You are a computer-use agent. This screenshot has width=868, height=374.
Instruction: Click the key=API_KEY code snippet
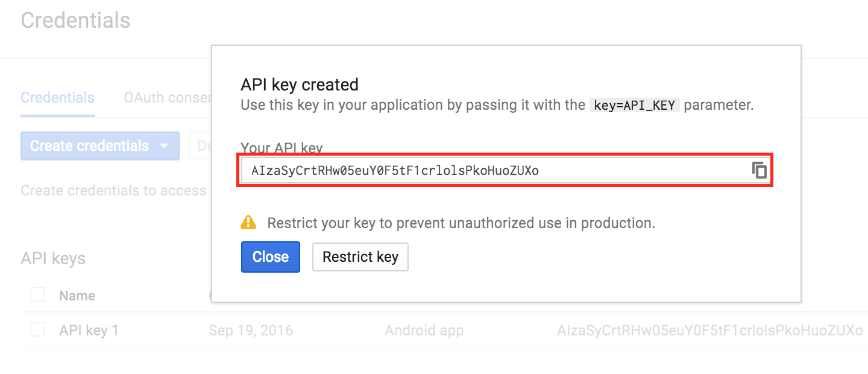coord(635,105)
